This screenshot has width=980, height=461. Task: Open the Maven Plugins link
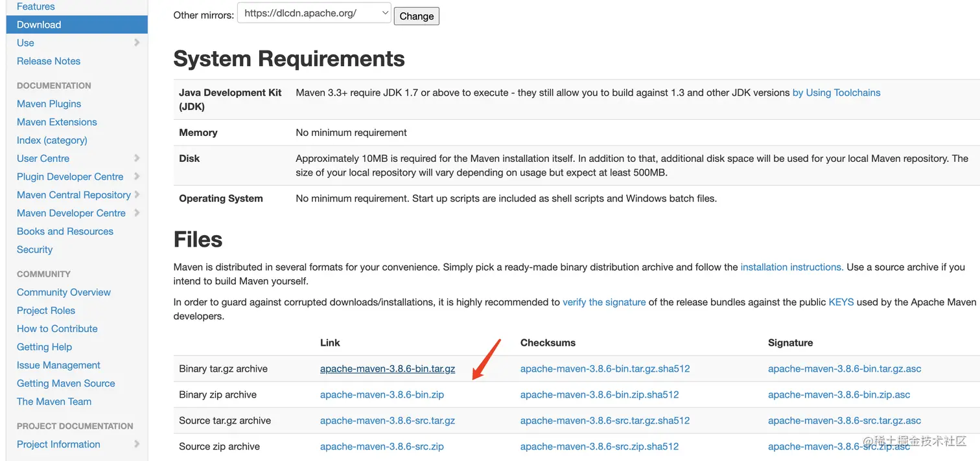click(49, 104)
